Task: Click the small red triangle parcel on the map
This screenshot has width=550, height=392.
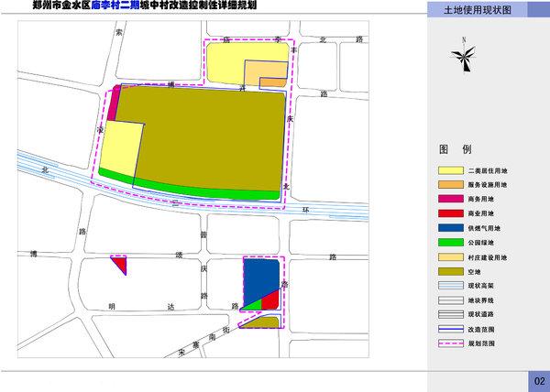Action: tap(121, 264)
